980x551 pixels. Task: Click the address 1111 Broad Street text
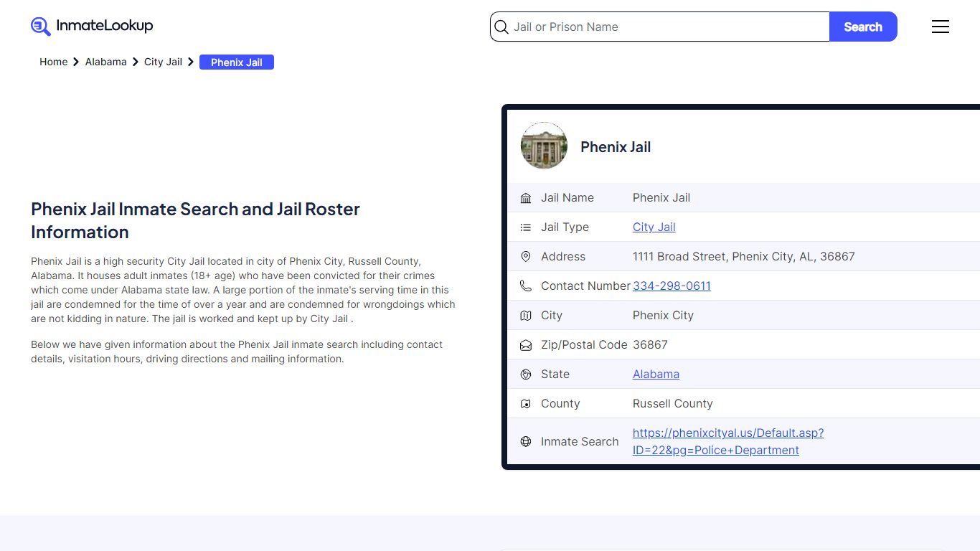tap(744, 257)
